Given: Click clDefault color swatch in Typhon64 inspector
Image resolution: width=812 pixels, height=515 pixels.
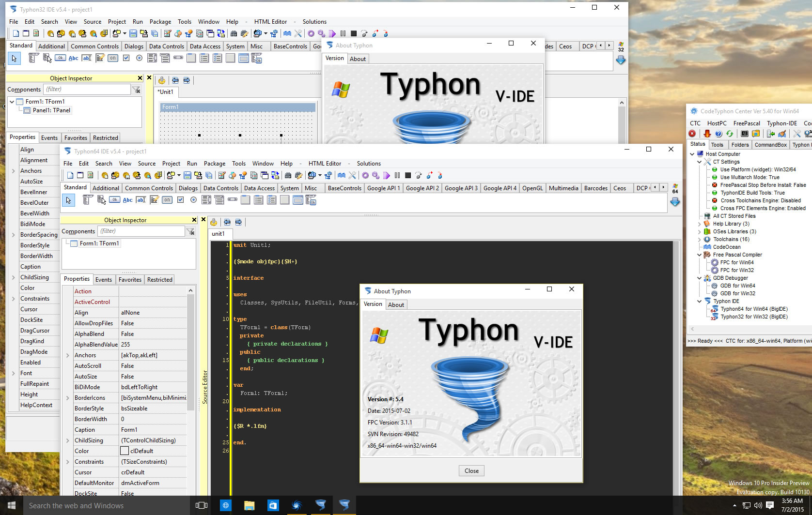Looking at the screenshot, I should pos(125,451).
